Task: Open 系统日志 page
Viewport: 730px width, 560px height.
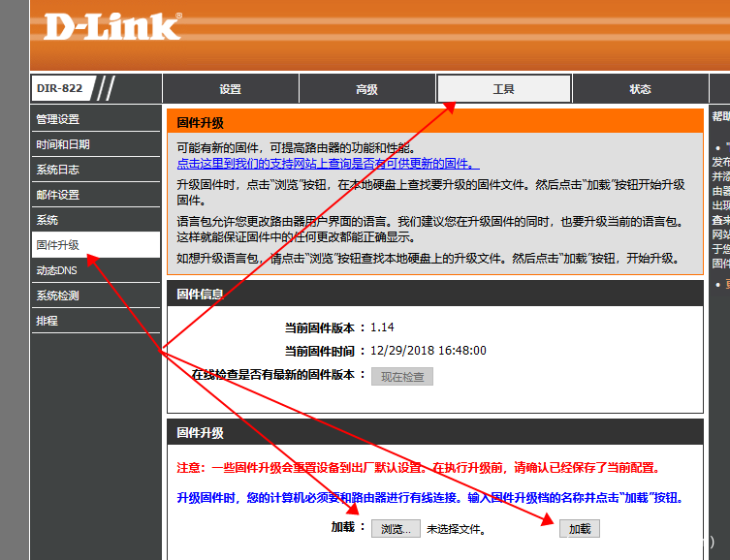Action: point(95,170)
